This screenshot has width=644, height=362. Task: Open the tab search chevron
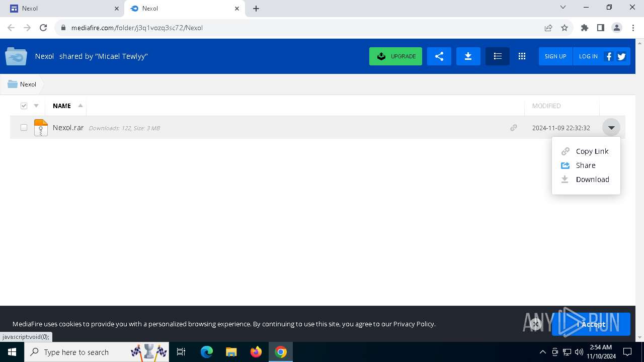[563, 8]
